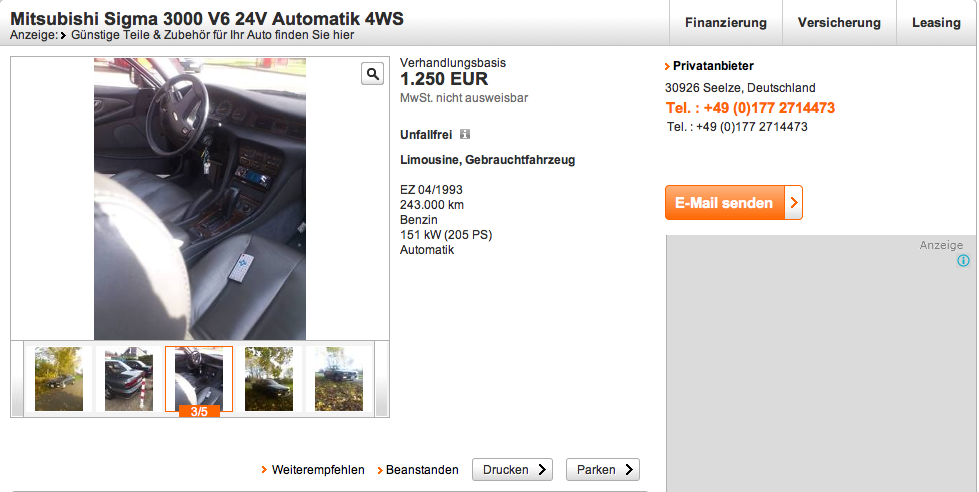Screen dimensions: 979x492
Task: Click the magnifier icon to enlarge photo
Action: tap(372, 74)
